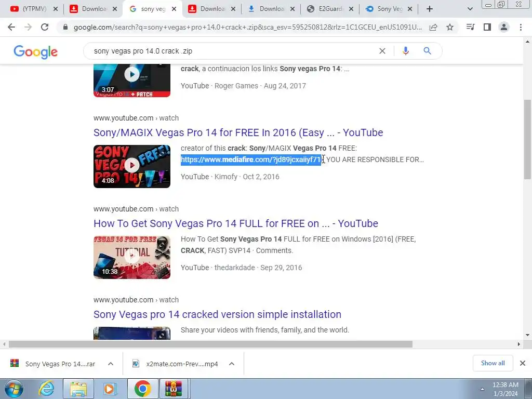532x399 pixels.
Task: Open a new tab with the plus button
Action: (x=430, y=9)
